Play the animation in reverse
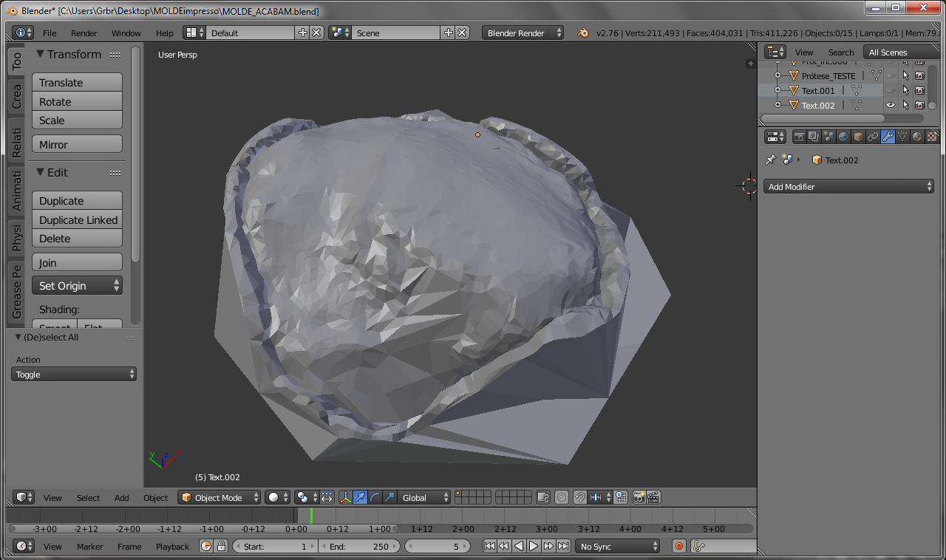 click(519, 546)
